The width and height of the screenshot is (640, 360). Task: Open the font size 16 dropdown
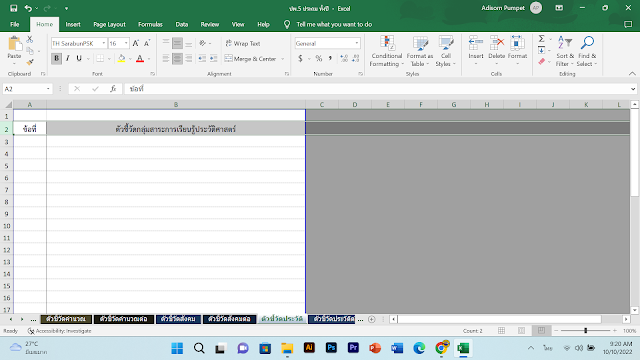(126, 43)
